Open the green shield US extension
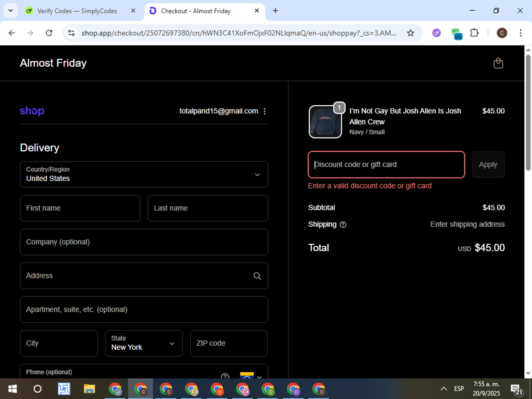This screenshot has width=532, height=399. pyautogui.click(x=456, y=34)
